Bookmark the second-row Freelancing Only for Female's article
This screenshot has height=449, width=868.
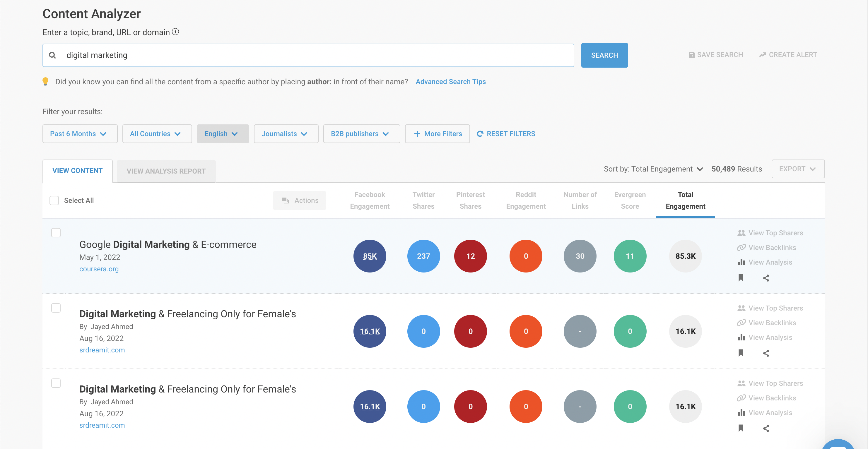coord(741,353)
